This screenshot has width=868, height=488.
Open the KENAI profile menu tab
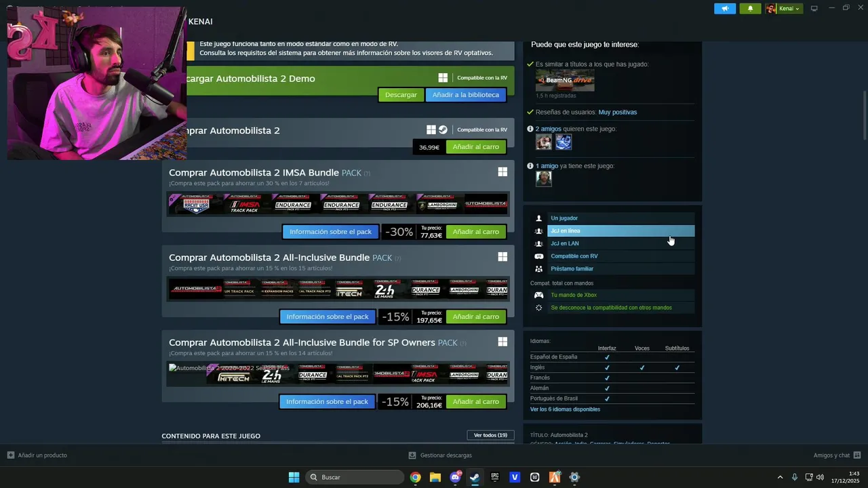pos(200,22)
